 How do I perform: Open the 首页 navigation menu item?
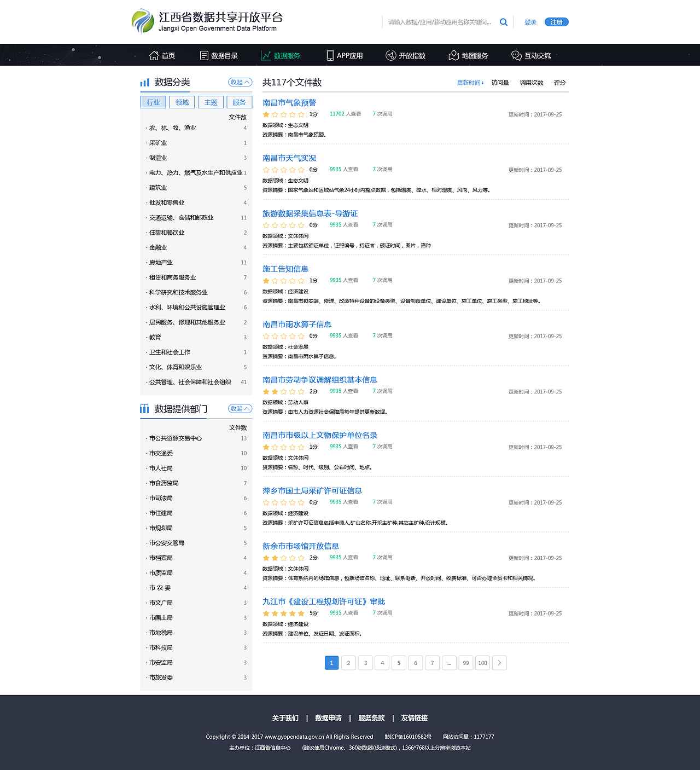162,55
